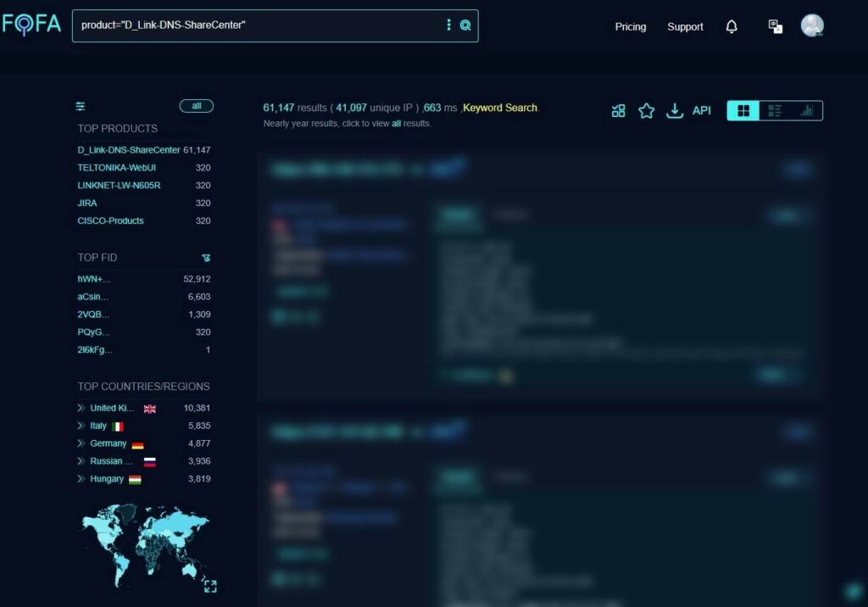
Task: Expand the United Kingdom region entry
Action: pyautogui.click(x=81, y=409)
